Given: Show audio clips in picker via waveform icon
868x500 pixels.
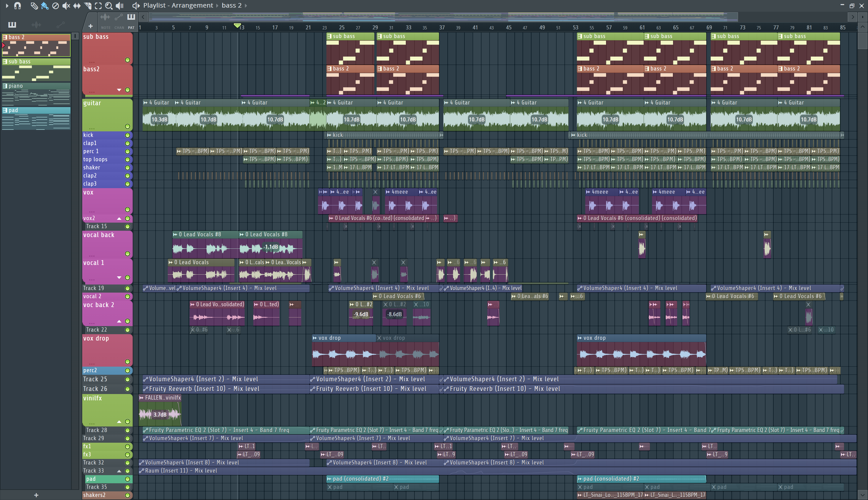Looking at the screenshot, I should click(36, 24).
